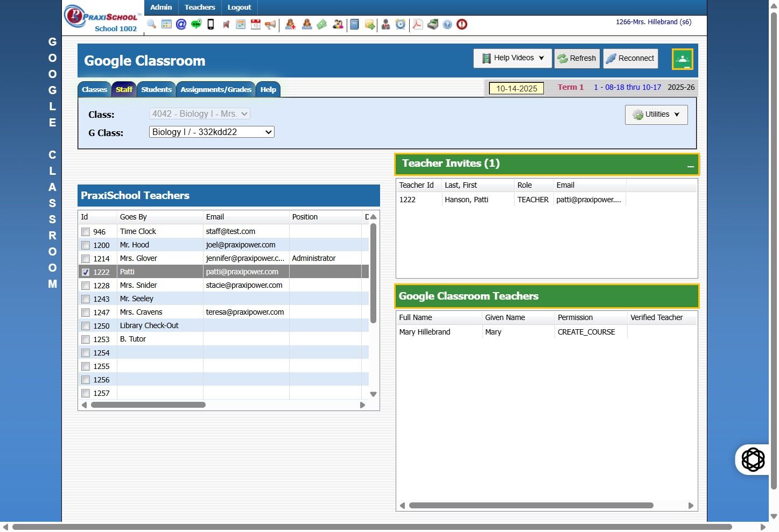The width and height of the screenshot is (779, 532).
Task: Open the G Class dropdown
Action: coord(212,132)
